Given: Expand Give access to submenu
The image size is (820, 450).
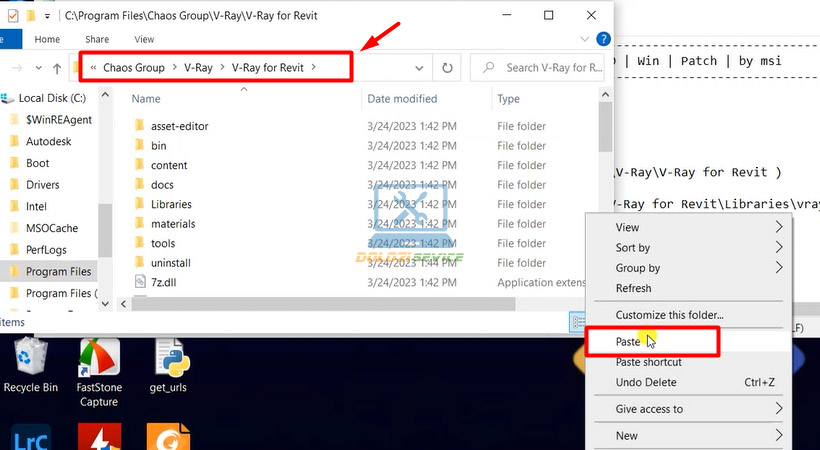Looking at the screenshot, I should click(x=779, y=408).
